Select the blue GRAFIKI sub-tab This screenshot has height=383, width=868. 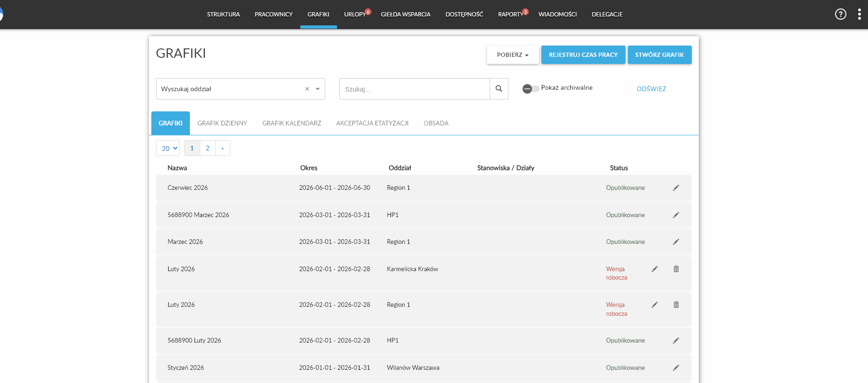coord(171,123)
